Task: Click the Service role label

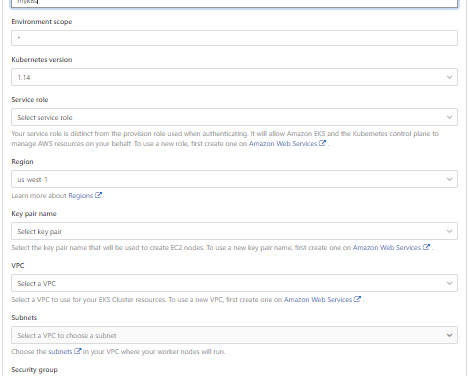Action: (x=30, y=100)
